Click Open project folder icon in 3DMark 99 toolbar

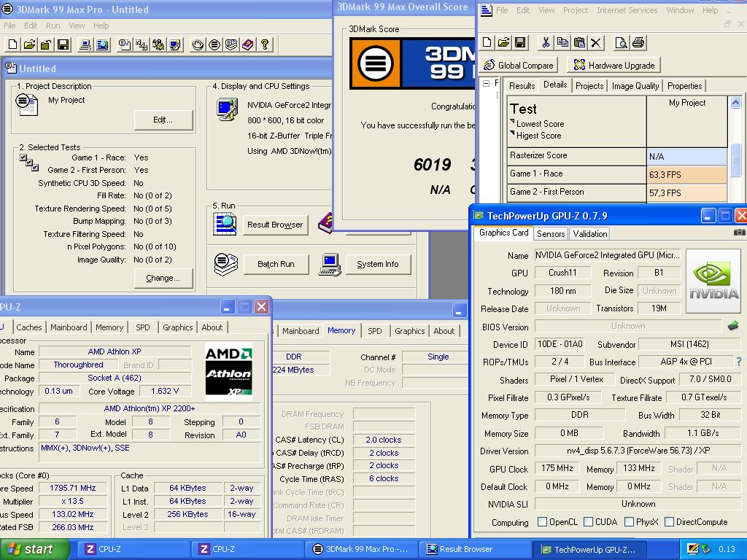pyautogui.click(x=29, y=44)
